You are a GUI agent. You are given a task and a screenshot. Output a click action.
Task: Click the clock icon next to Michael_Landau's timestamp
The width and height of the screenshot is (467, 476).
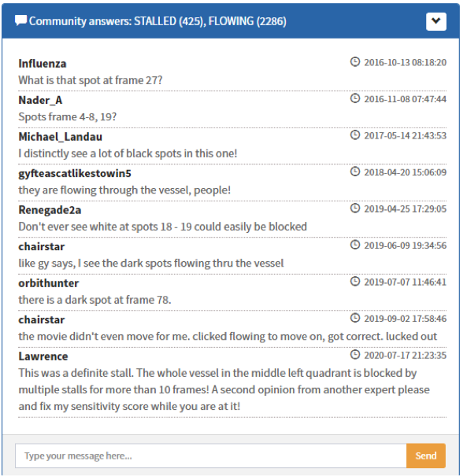pos(354,135)
